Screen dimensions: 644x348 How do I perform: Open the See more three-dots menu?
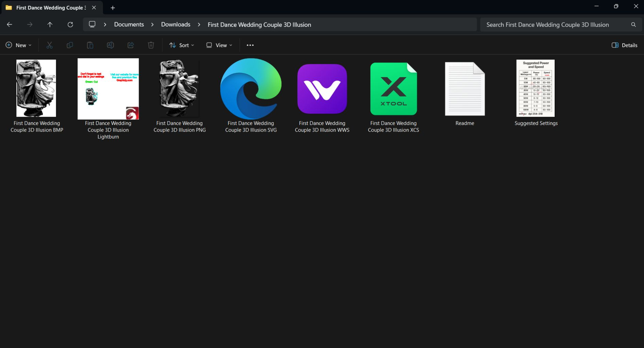tap(250, 45)
